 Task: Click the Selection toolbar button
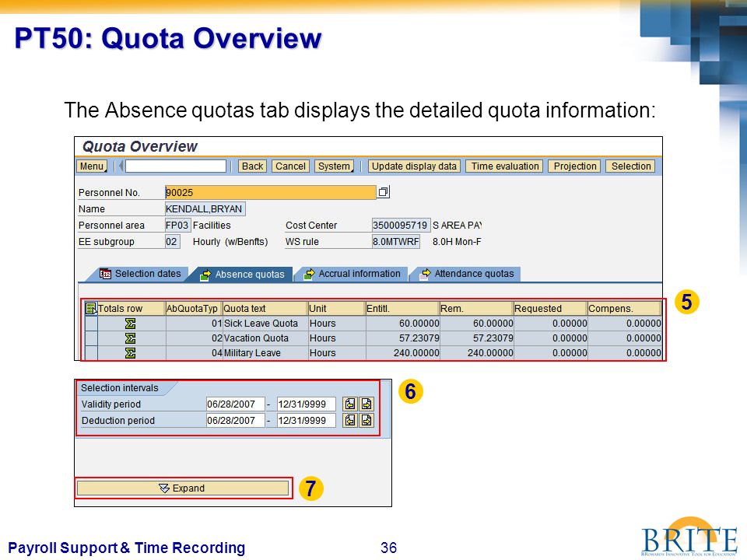coord(631,166)
